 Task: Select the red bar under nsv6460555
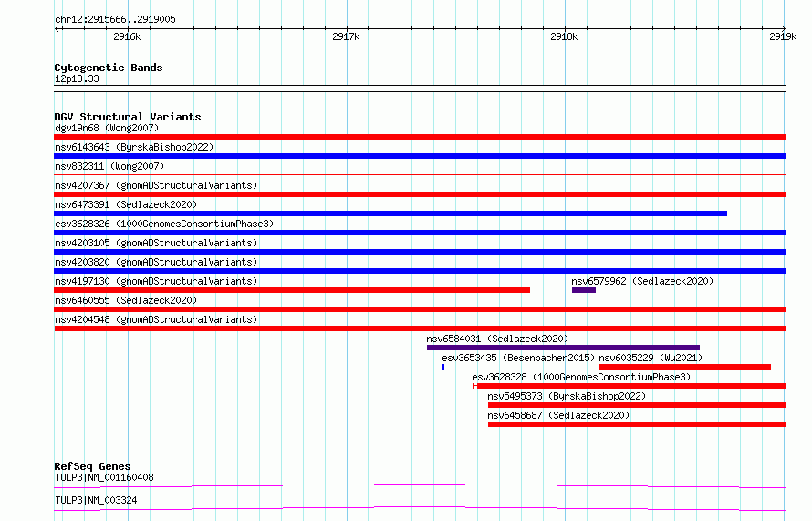coord(420,309)
